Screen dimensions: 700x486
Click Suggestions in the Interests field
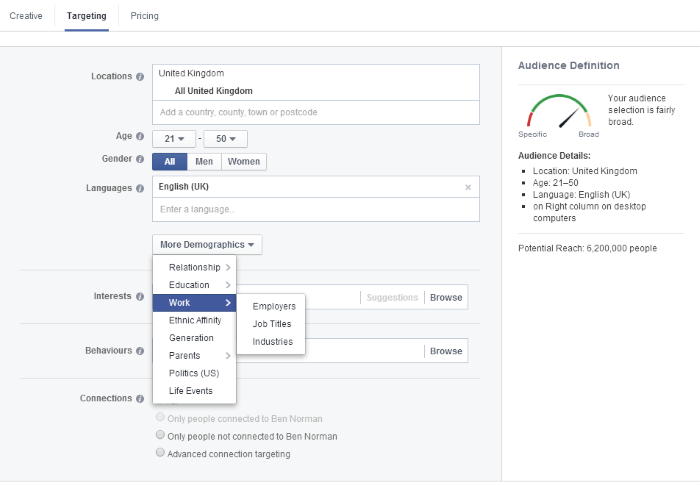(x=392, y=298)
